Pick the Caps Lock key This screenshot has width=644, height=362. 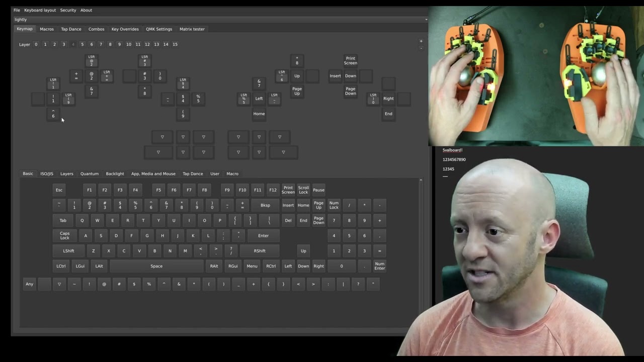(x=65, y=236)
